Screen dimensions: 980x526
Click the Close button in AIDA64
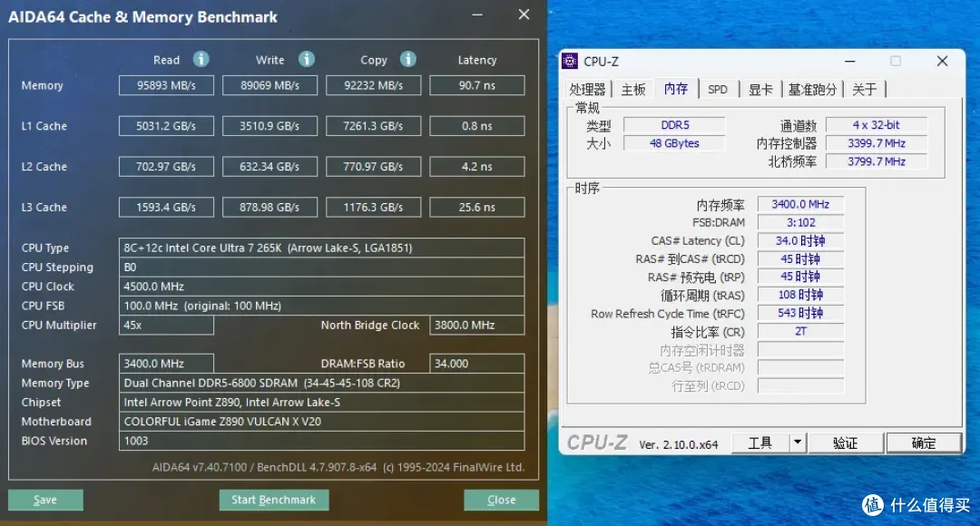(x=501, y=500)
